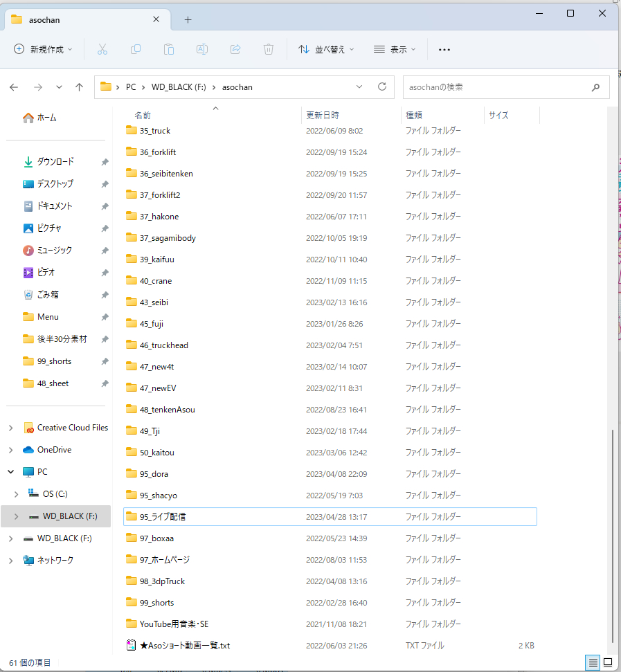Select the 37_sagamibody folder
The width and height of the screenshot is (621, 672).
pos(330,238)
